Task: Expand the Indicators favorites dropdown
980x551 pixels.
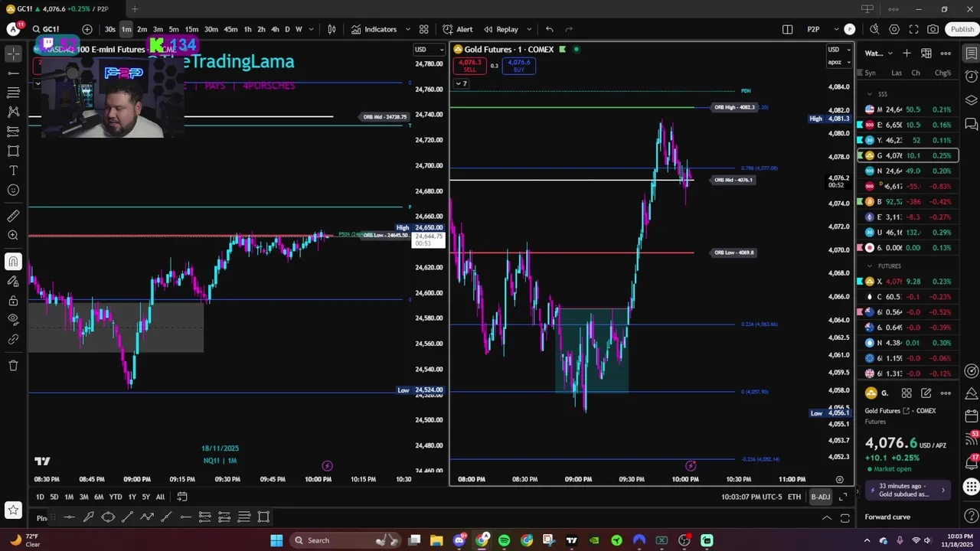Action: point(407,29)
